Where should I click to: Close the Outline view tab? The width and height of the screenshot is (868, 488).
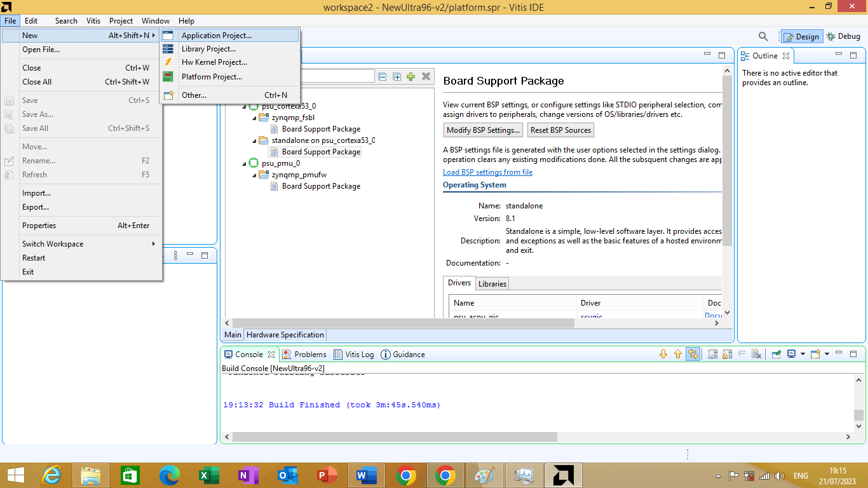pyautogui.click(x=786, y=56)
